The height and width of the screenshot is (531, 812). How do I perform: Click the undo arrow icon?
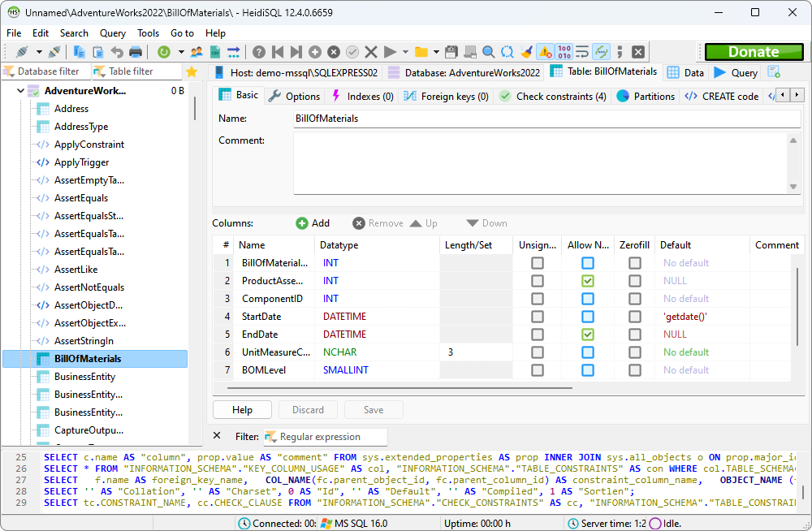117,52
